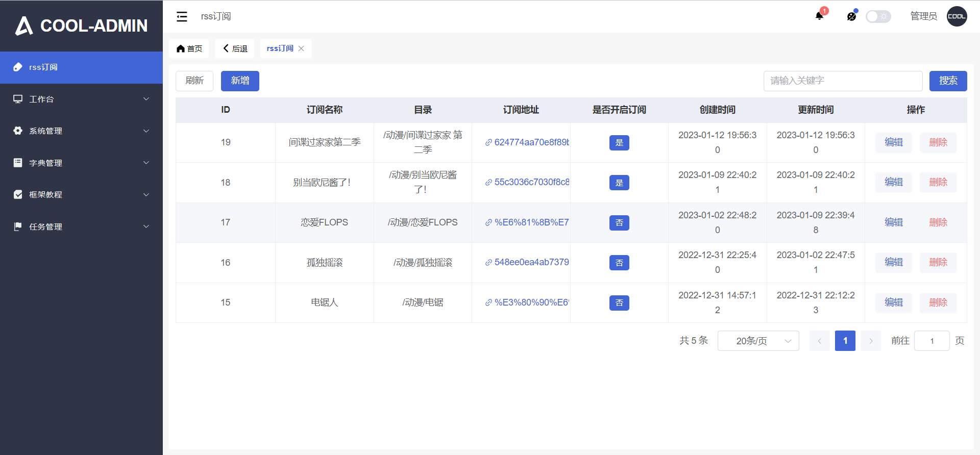Edit row 16 孤独摇滚
This screenshot has height=455, width=980.
894,262
